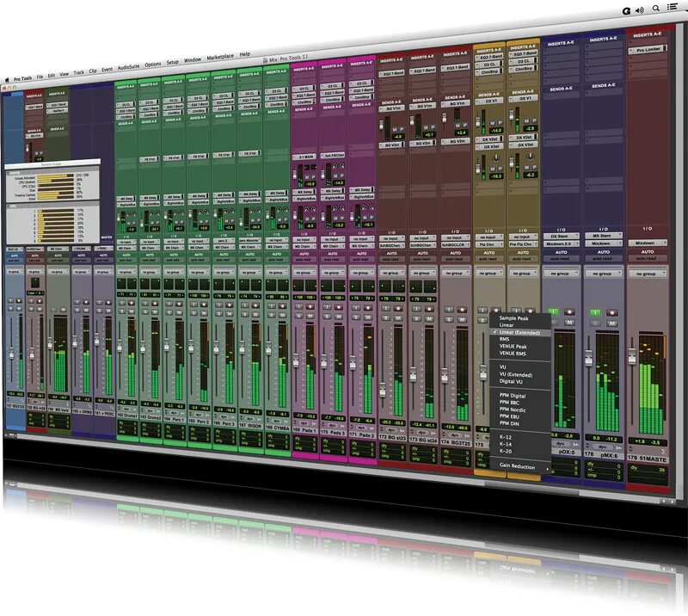Click the macOS volume icon

pos(640,10)
